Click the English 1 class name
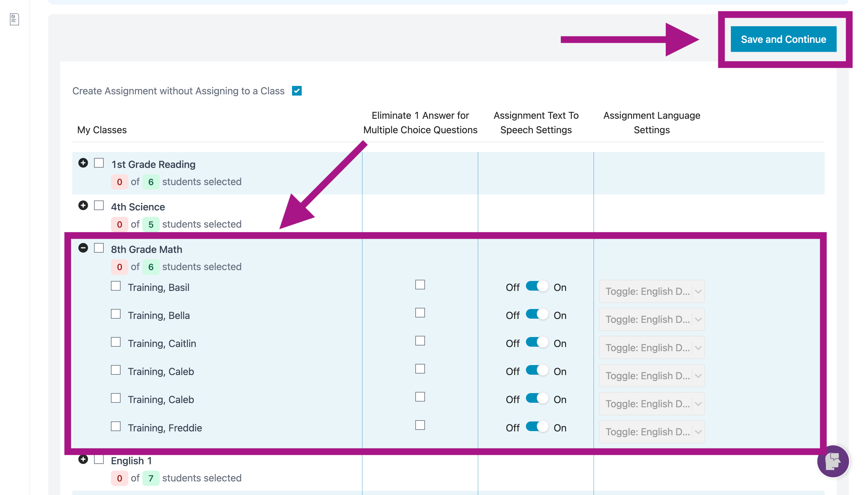868x495 pixels. (131, 461)
